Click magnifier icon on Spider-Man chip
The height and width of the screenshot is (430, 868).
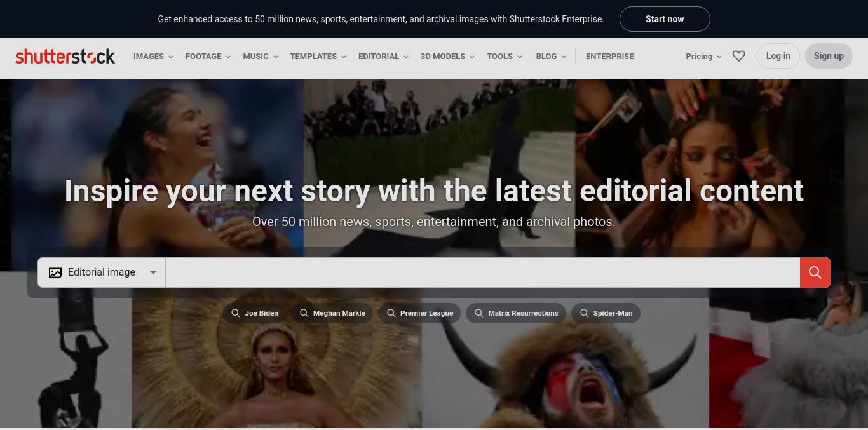click(585, 313)
